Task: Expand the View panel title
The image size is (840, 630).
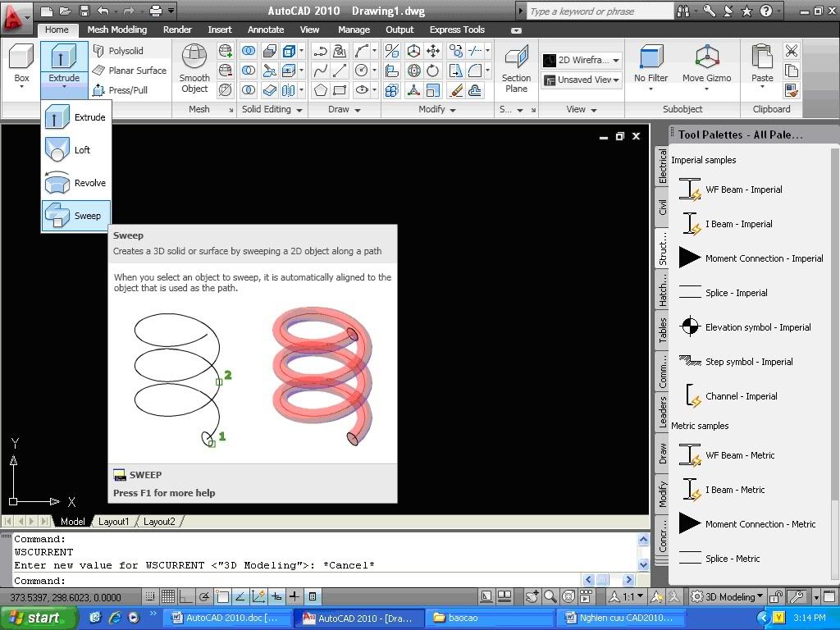Action: (x=582, y=109)
